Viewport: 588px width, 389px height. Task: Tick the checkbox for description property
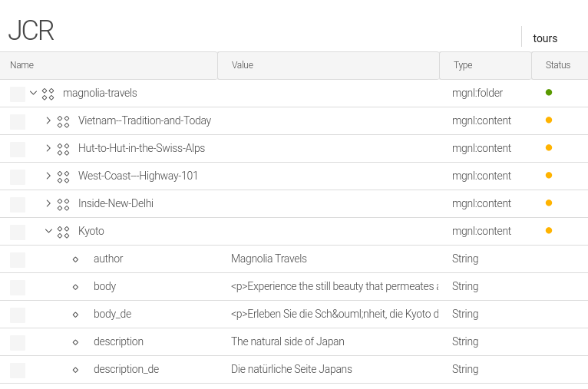pyautogui.click(x=18, y=342)
